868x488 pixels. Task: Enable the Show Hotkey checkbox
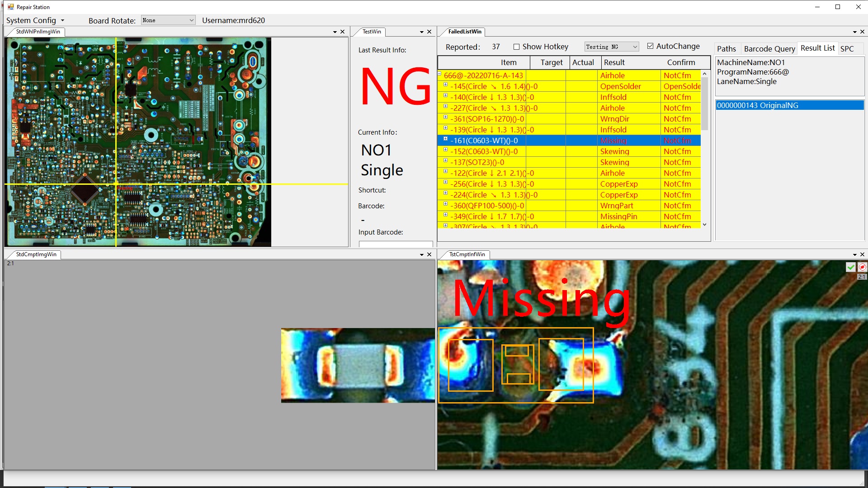[x=516, y=47]
